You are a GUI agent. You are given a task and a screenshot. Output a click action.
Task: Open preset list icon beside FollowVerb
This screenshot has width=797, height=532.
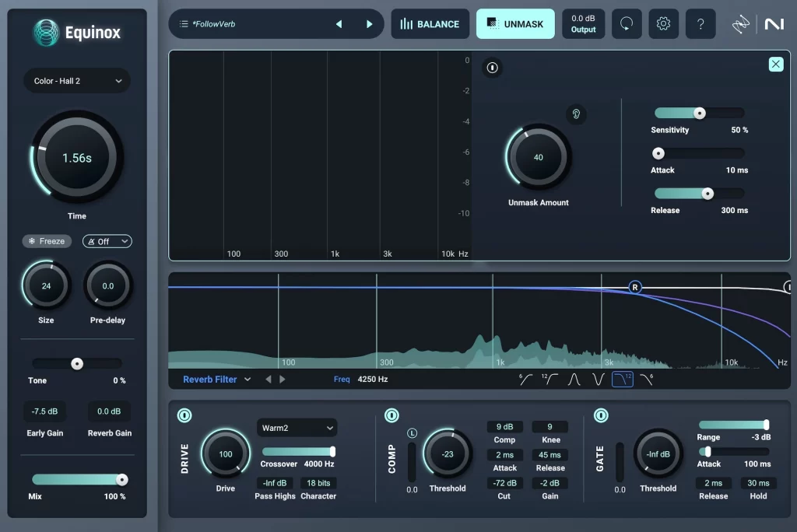coord(184,24)
